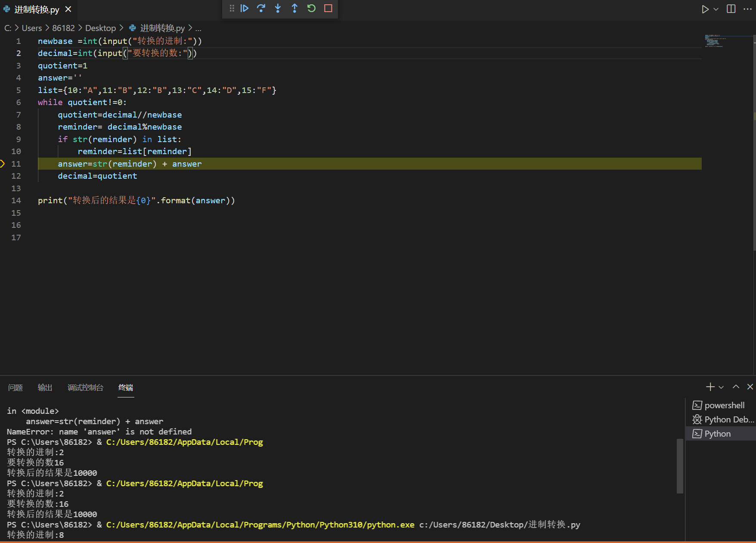
Task: Click the 'decimal=int(input' code line
Action: tap(117, 53)
